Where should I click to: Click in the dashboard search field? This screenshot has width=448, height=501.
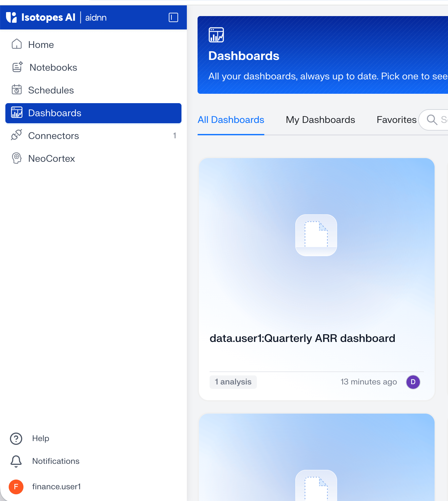click(434, 120)
